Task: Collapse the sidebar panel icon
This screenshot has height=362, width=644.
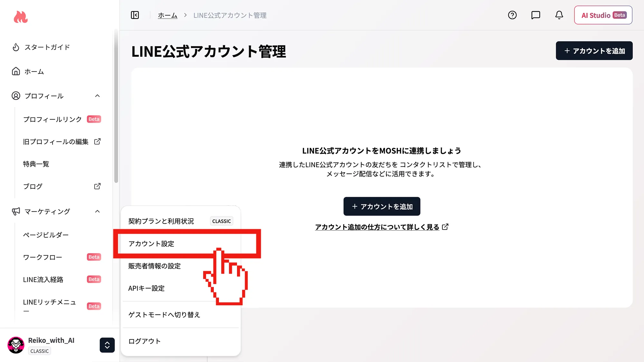Action: pyautogui.click(x=135, y=15)
